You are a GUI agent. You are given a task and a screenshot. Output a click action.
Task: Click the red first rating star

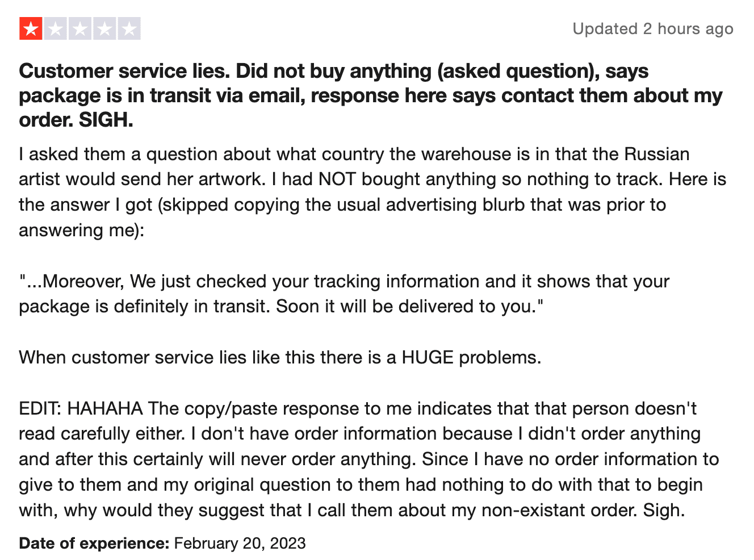tap(31, 29)
